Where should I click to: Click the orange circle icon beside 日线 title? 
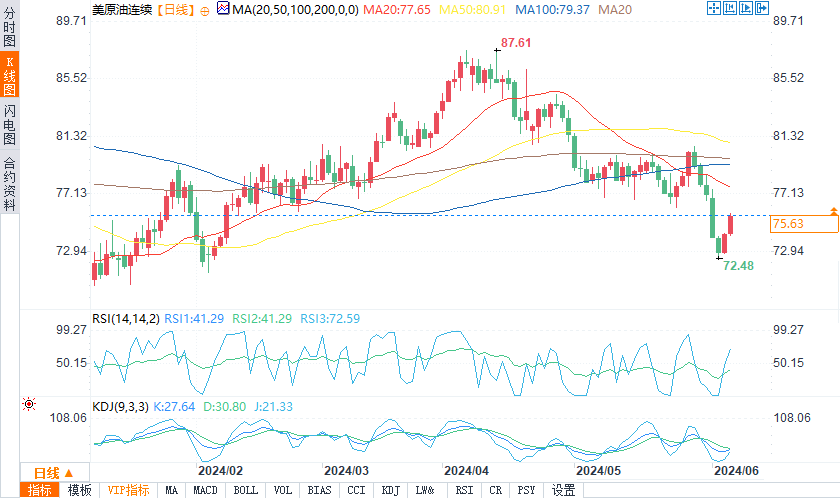click(205, 11)
